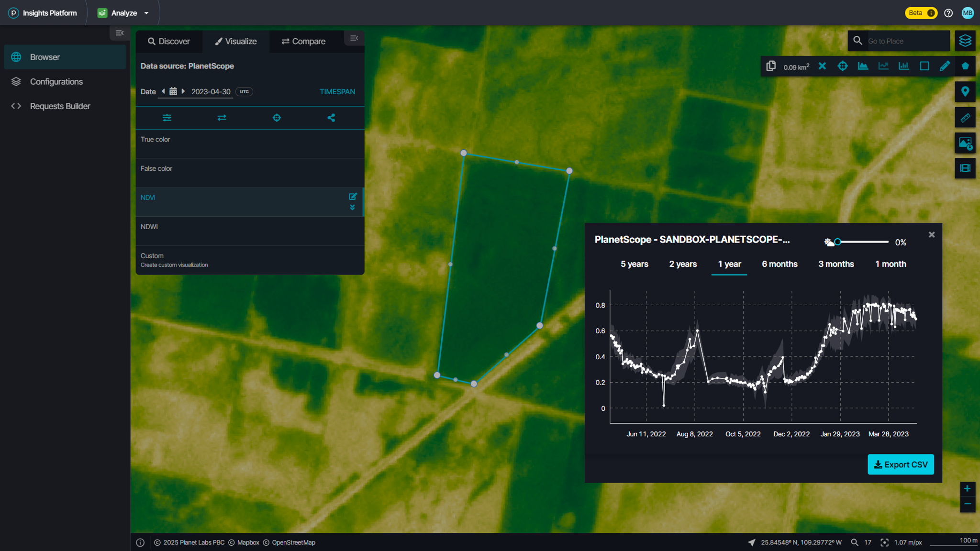Select the pencil edit AOI tool
980x551 pixels.
(x=944, y=66)
